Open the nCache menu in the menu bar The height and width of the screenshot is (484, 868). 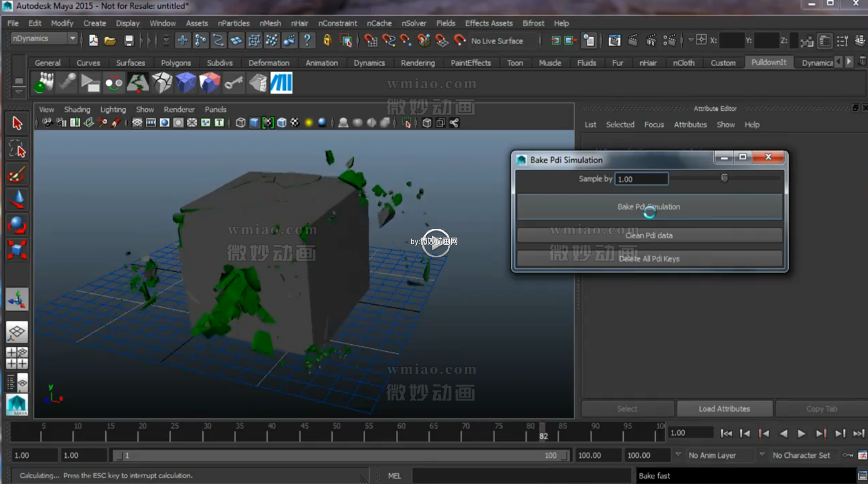pos(379,23)
